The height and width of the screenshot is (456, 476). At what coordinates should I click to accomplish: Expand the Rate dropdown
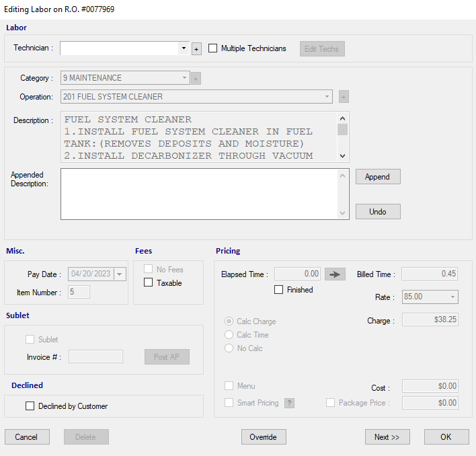click(452, 297)
